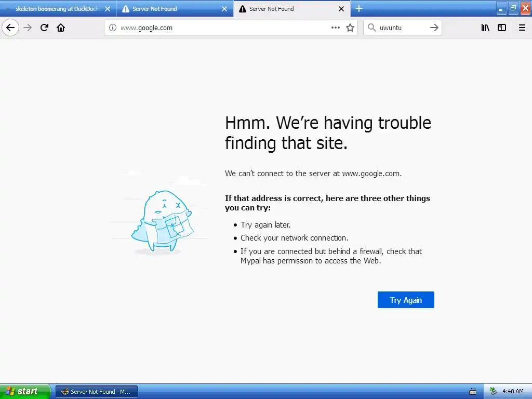This screenshot has width=532, height=399.
Task: Close the skeleton boomerang DuckDuckGo tab
Action: tap(108, 9)
